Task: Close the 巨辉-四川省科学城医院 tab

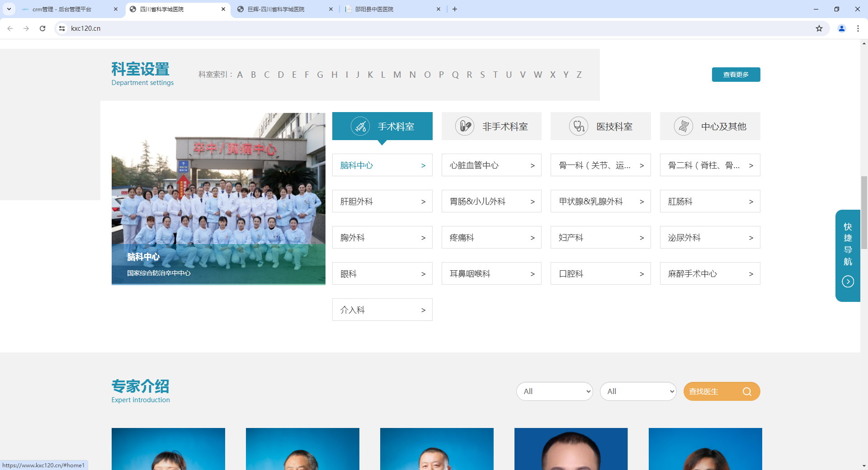Action: point(331,9)
